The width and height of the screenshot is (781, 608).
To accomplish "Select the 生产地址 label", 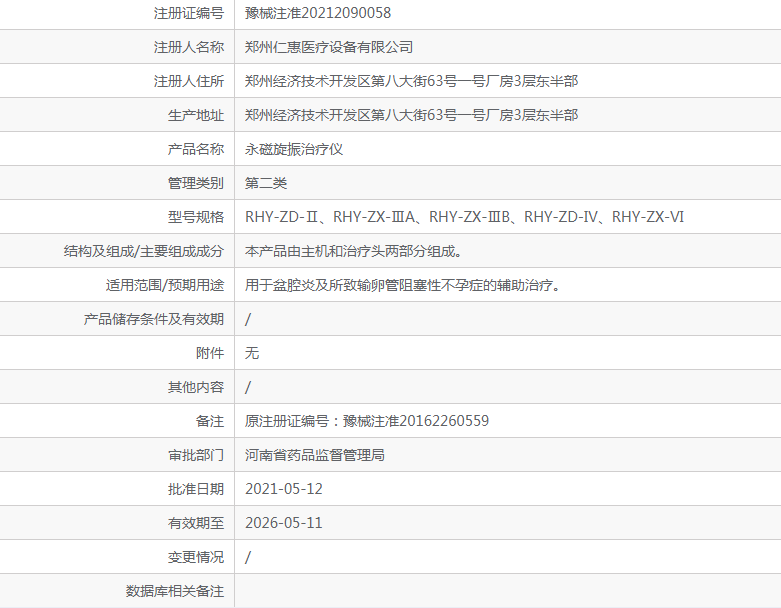I will 196,115.
